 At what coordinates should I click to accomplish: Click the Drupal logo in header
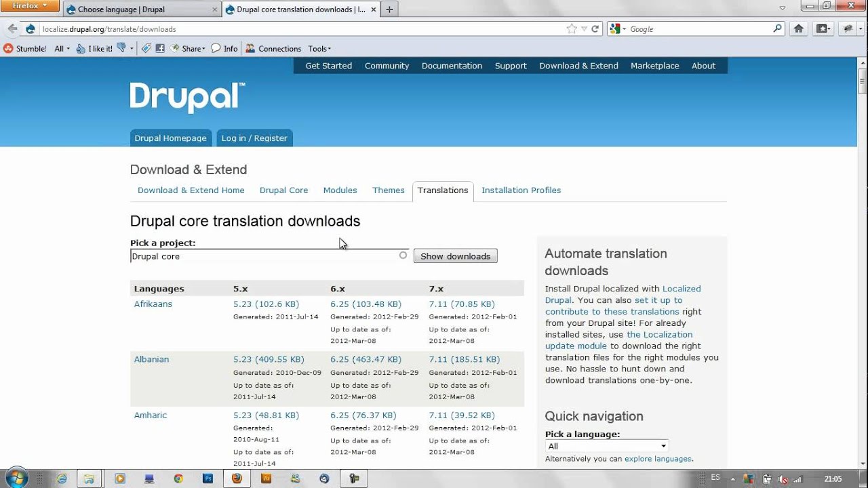[187, 98]
